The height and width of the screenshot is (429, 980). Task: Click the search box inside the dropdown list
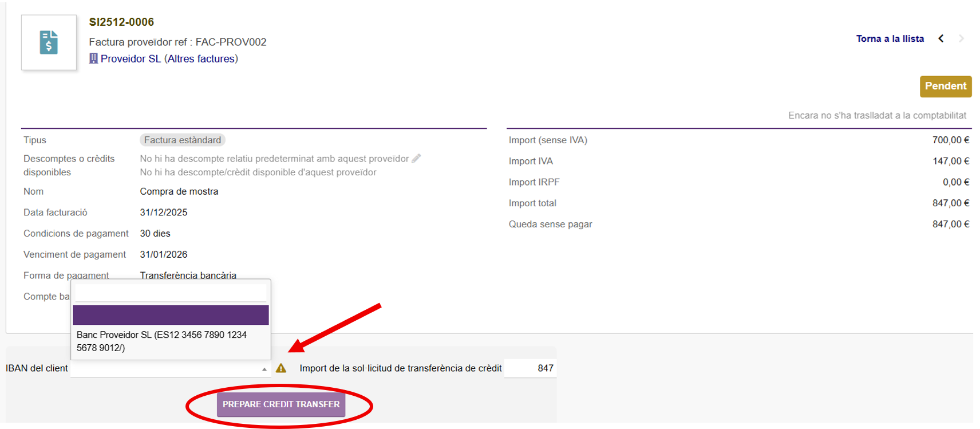[170, 293]
